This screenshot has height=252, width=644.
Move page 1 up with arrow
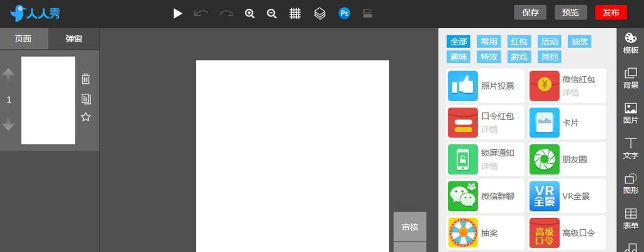coord(8,74)
